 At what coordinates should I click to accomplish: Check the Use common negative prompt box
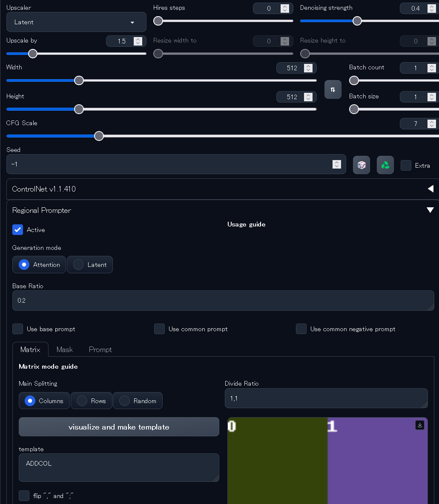(x=301, y=329)
